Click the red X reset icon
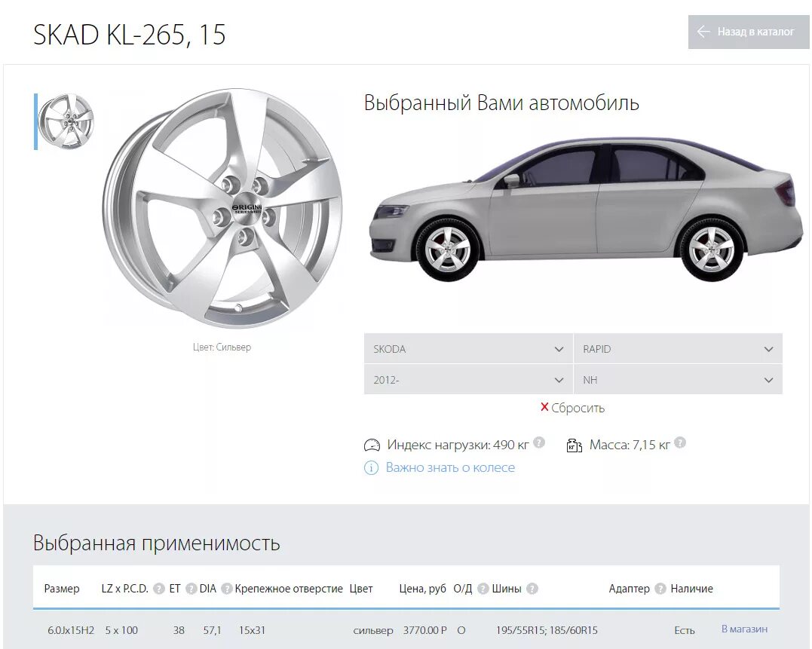 coord(544,407)
